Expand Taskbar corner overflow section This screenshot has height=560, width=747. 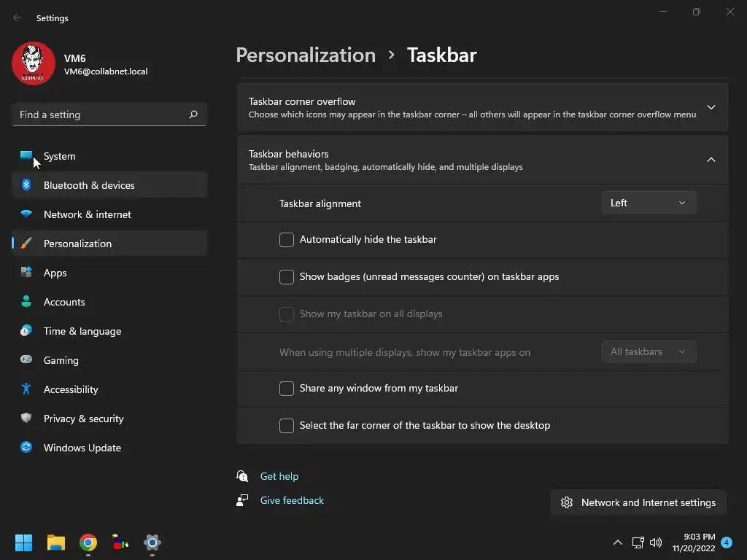point(711,107)
